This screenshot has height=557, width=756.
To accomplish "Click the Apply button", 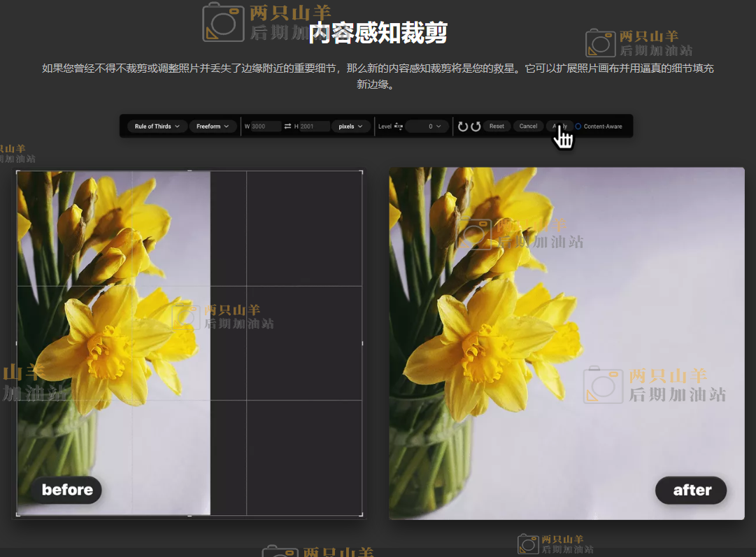I will (559, 126).
